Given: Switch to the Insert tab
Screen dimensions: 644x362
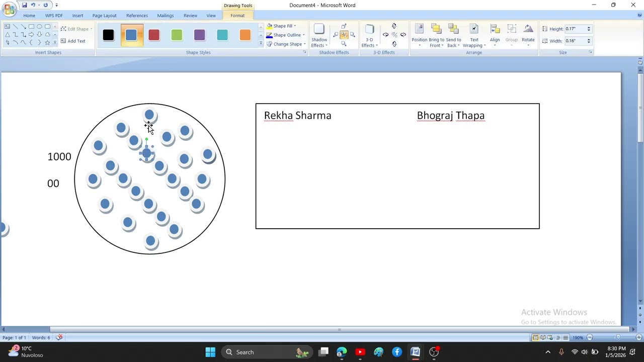Looking at the screenshot, I should [77, 16].
